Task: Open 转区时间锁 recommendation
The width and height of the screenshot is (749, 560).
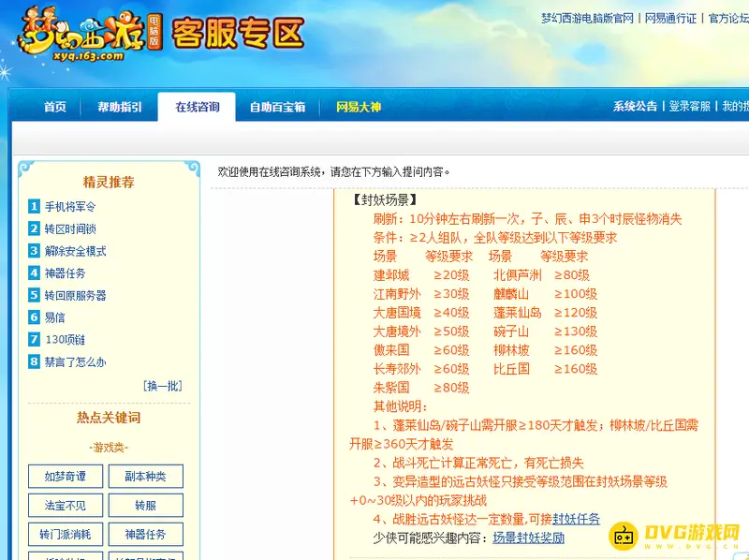Action: 70,228
